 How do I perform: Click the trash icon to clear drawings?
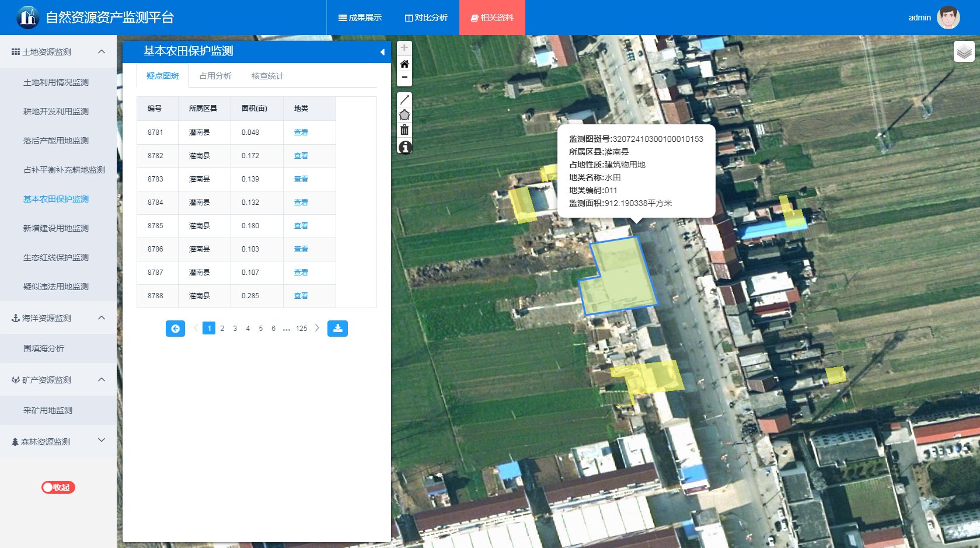coord(404,130)
